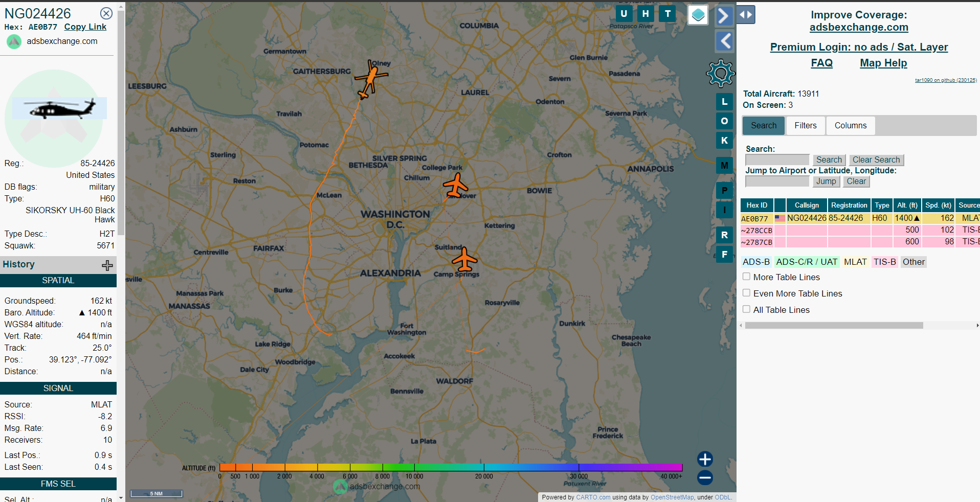Image resolution: width=980 pixels, height=502 pixels.
Task: Click the TIS-B source legend label
Action: tap(884, 262)
